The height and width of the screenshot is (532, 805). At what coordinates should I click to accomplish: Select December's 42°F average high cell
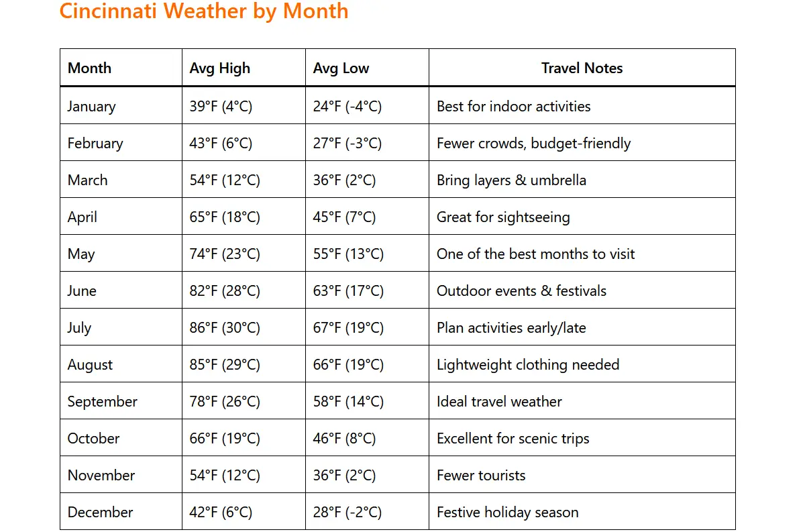click(221, 512)
